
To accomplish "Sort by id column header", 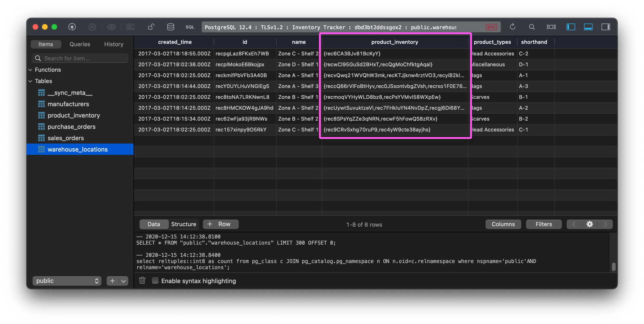I will [x=245, y=42].
